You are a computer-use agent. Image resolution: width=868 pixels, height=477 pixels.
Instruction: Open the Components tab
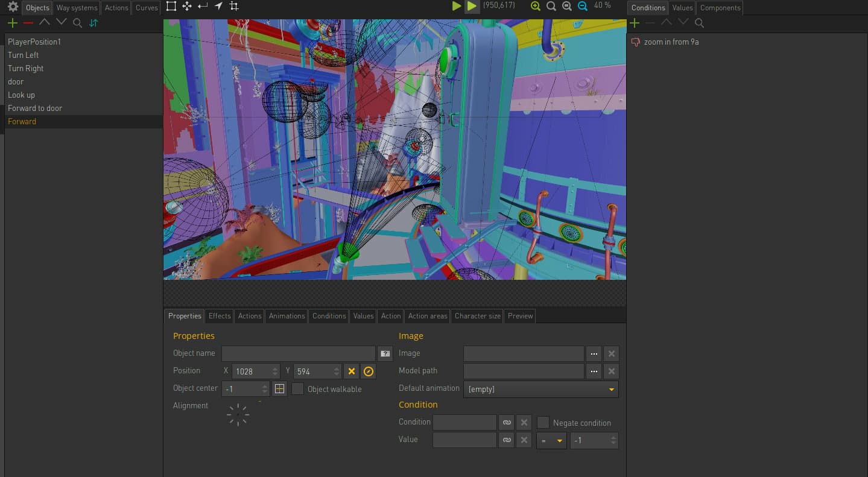click(720, 8)
